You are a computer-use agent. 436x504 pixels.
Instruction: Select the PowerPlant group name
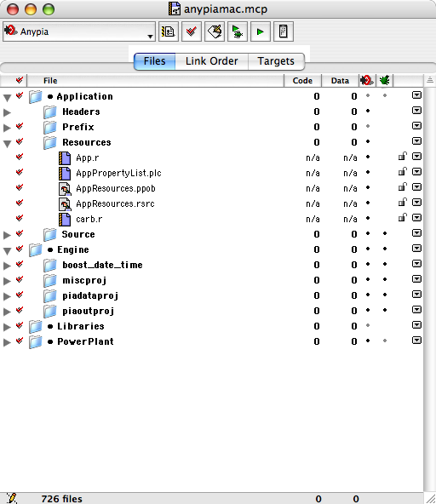click(x=85, y=341)
